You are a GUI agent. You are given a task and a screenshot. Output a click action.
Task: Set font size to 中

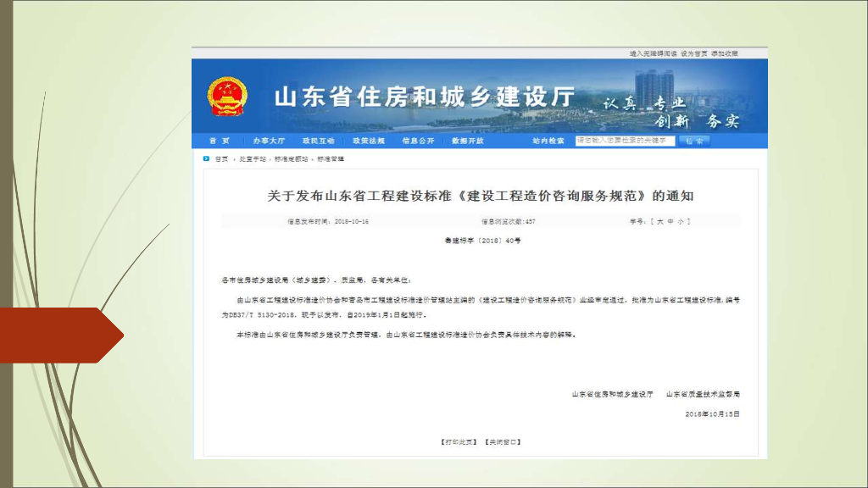point(670,221)
